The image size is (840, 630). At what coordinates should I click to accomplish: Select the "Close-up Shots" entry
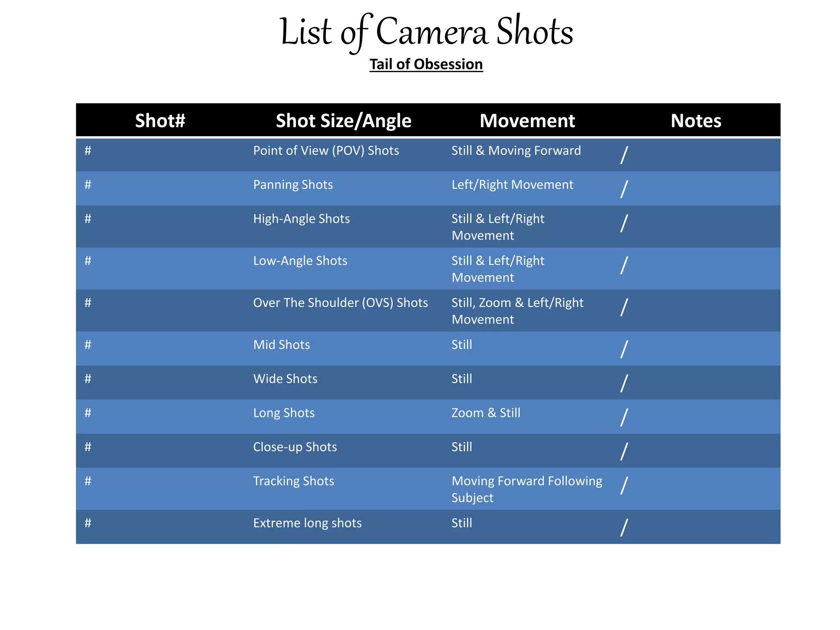(295, 447)
